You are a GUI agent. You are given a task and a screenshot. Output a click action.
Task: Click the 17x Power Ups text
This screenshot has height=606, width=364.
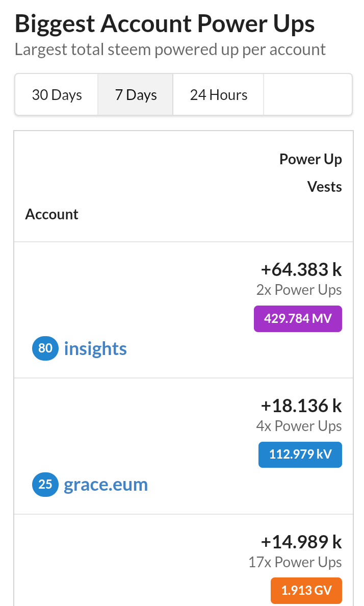pyautogui.click(x=295, y=562)
